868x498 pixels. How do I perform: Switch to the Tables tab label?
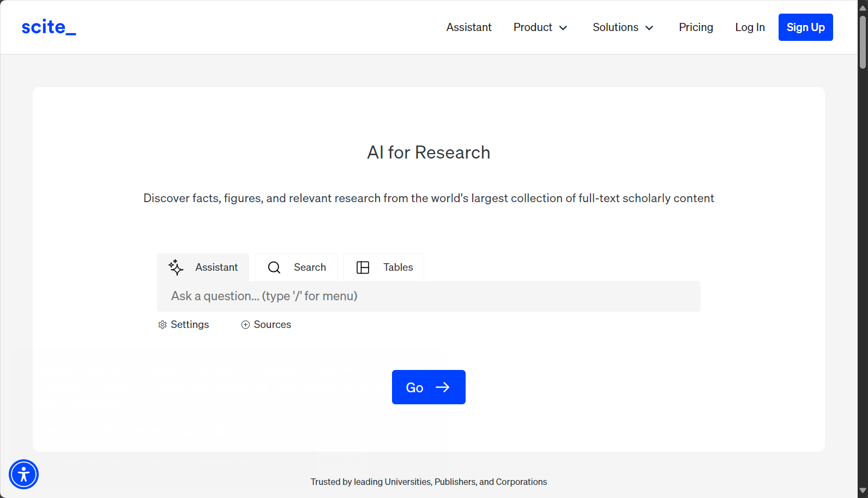398,268
